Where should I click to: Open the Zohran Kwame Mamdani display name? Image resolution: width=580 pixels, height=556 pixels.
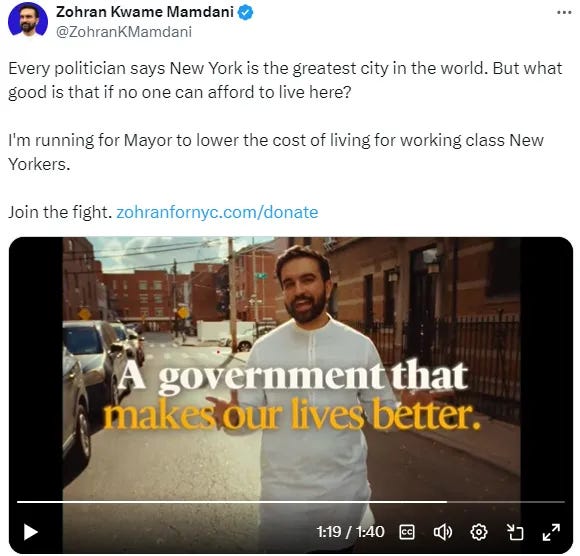145,12
